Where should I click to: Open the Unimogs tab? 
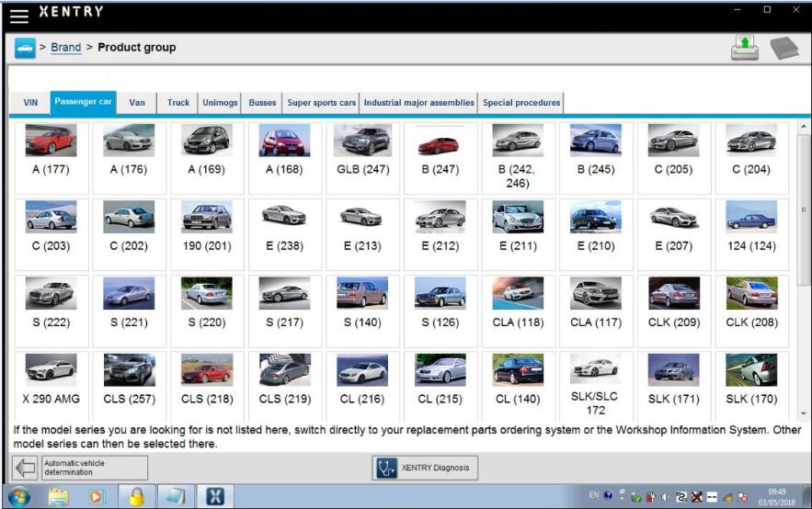point(220,102)
